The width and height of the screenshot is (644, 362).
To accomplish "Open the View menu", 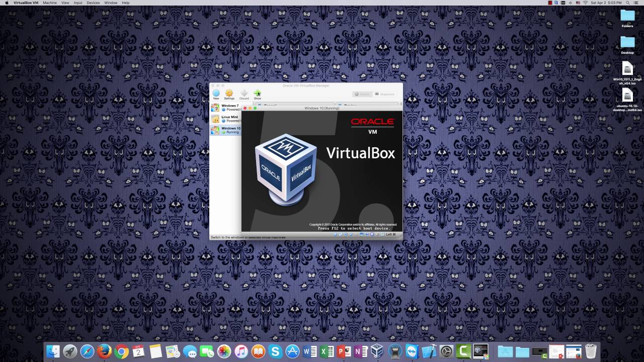I will [65, 3].
